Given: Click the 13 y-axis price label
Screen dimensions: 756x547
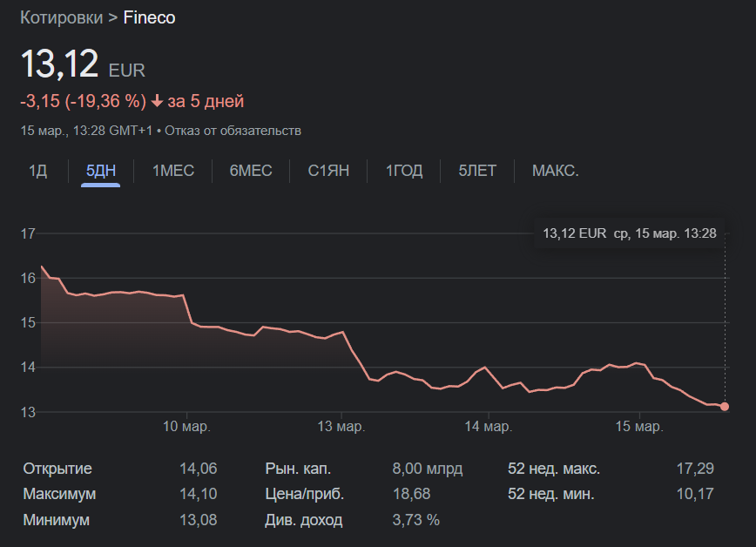Looking at the screenshot, I should 28,412.
